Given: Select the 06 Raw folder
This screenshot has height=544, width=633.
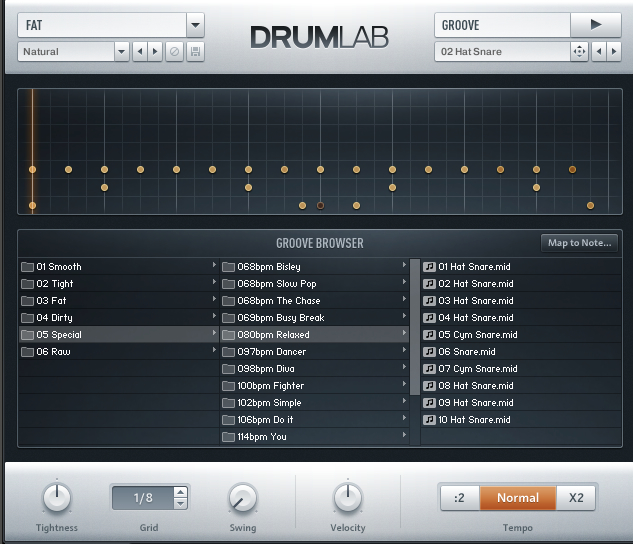Looking at the screenshot, I should click(119, 352).
